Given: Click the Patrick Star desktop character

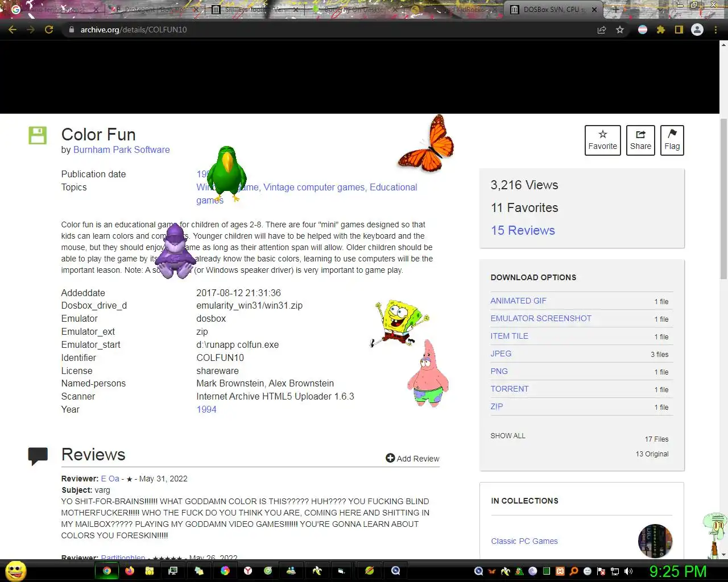Looking at the screenshot, I should point(428,373).
